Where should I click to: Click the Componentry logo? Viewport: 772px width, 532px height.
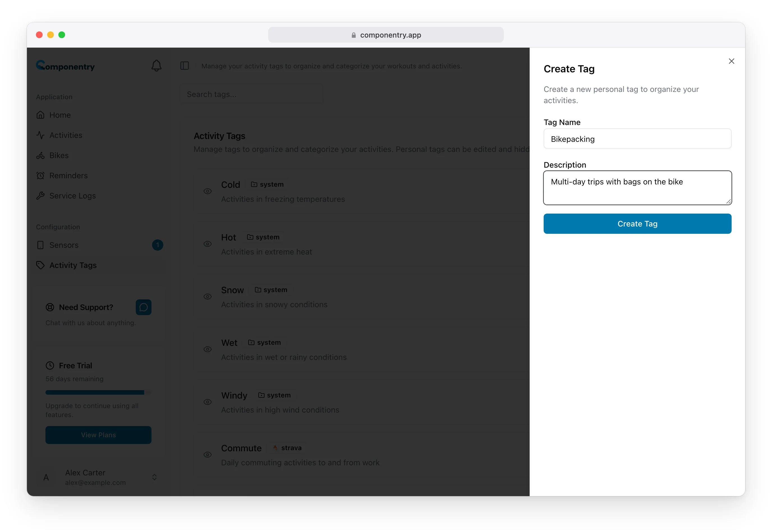tap(65, 66)
